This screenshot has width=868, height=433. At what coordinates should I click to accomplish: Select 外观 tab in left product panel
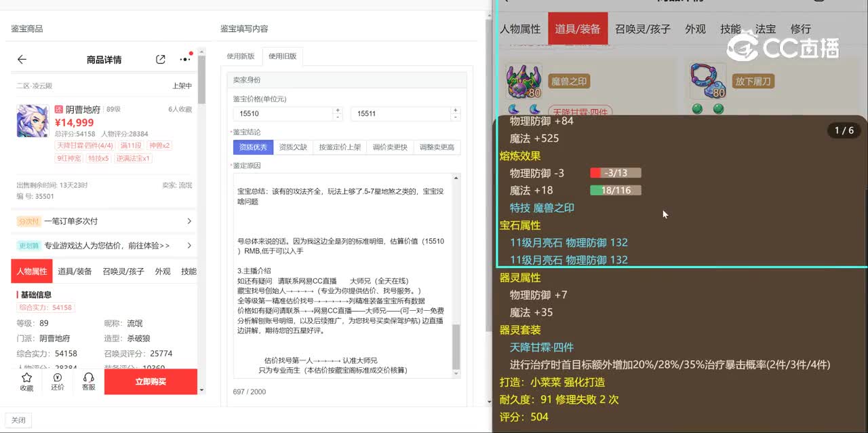[163, 271]
